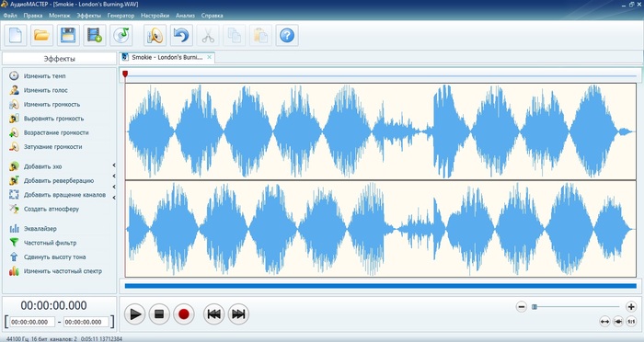The height and width of the screenshot is (342, 644).
Task: Zoom in with the plus button
Action: (631, 307)
